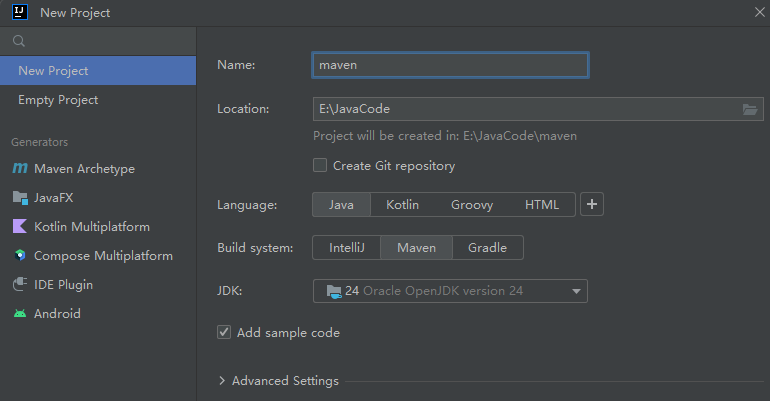
Task: Click the Add sample code label
Action: click(288, 333)
